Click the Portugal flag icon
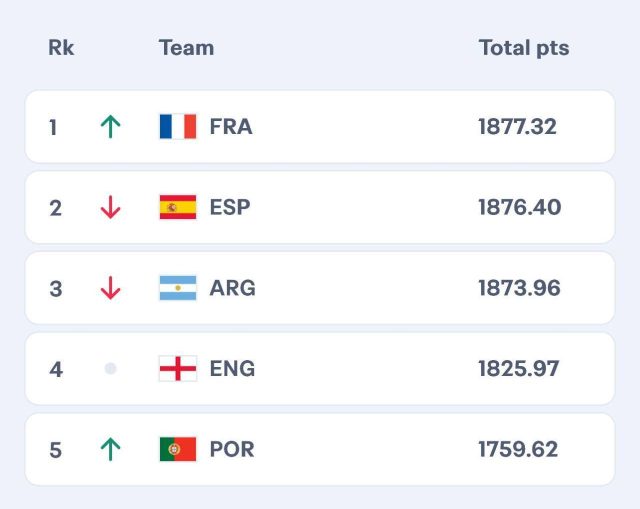This screenshot has width=640, height=509. tap(178, 449)
